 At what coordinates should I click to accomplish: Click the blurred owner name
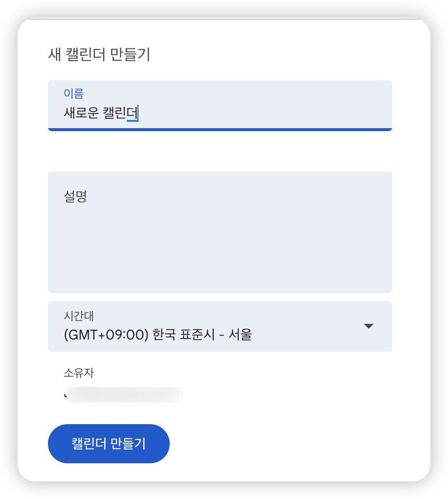tap(124, 394)
